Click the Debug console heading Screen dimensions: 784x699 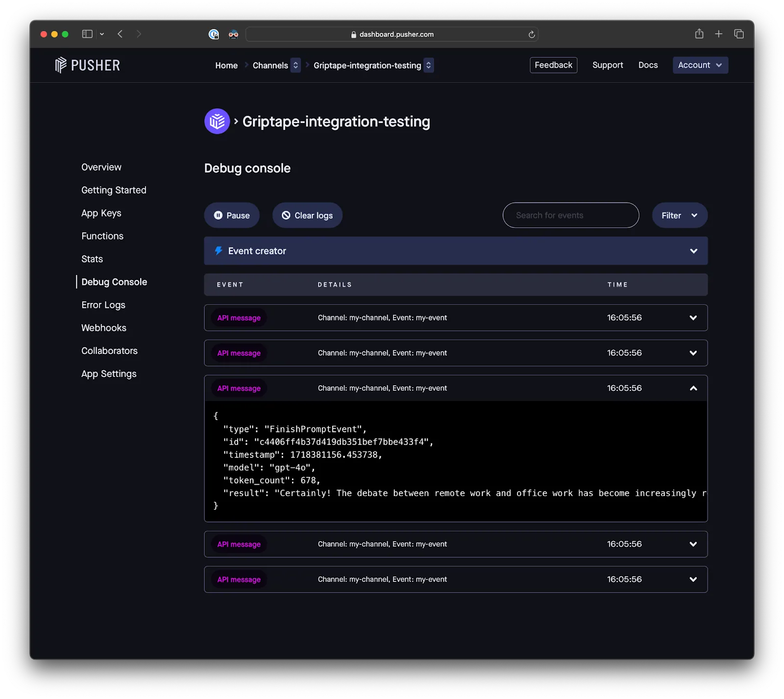coord(247,168)
